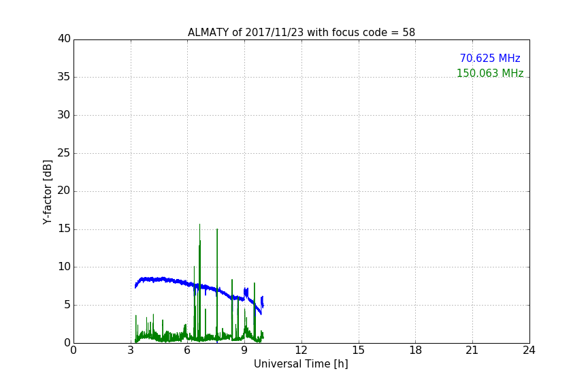
Task: Click the Universal Time [h] axis label
Action: pos(301,364)
